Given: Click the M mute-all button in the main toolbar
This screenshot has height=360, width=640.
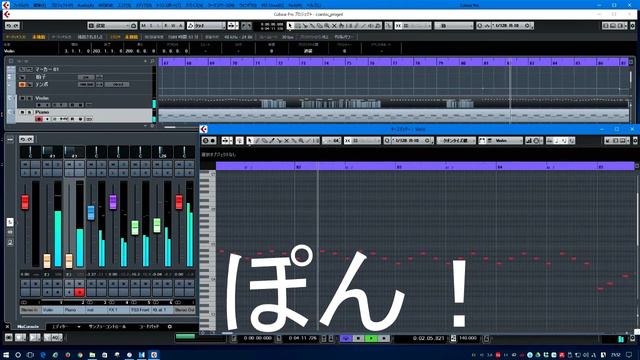Looking at the screenshot, I should (x=143, y=26).
